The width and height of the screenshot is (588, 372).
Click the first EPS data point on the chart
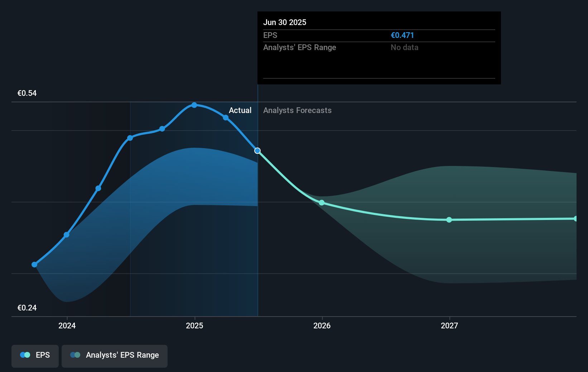34,265
